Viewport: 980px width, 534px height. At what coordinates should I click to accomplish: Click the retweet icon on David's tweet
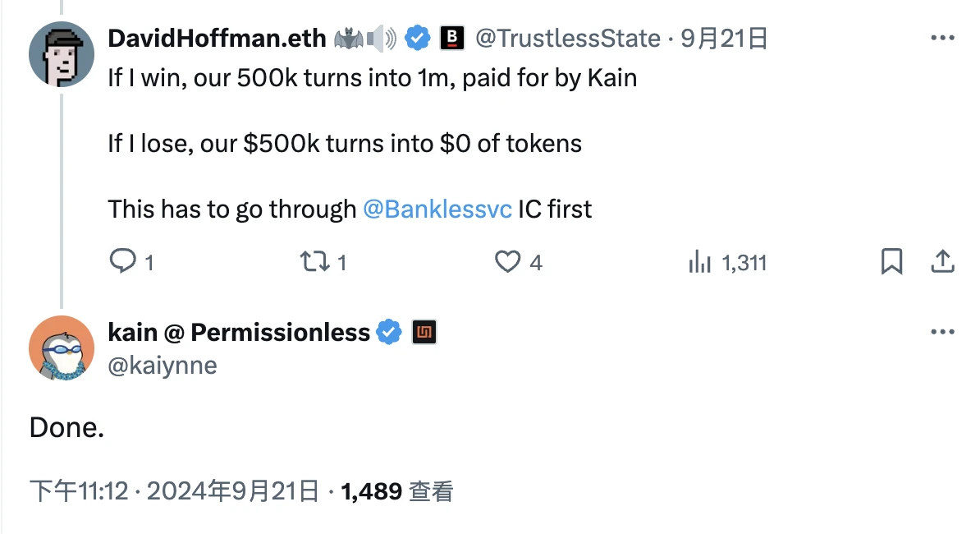coord(311,262)
